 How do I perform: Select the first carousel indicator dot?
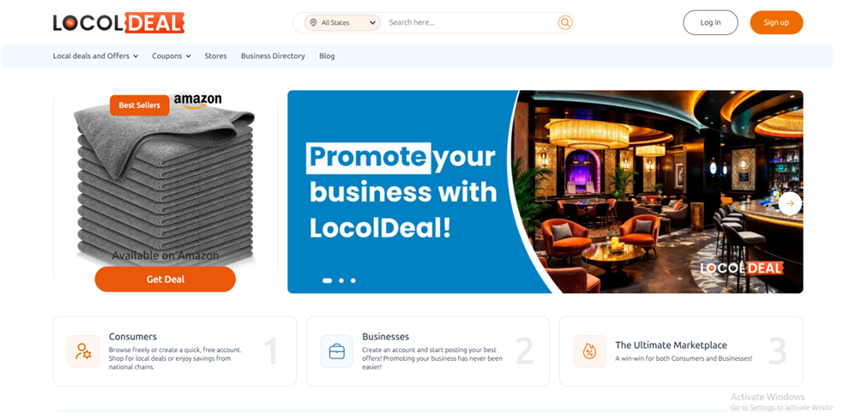click(327, 280)
